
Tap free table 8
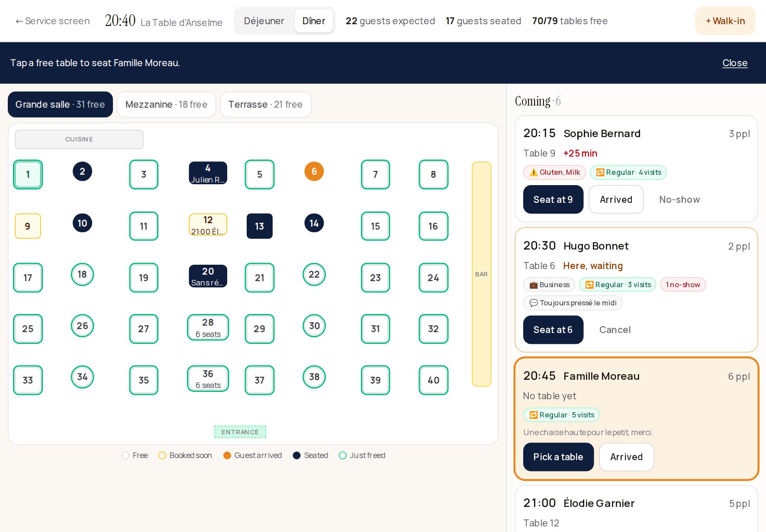click(x=433, y=174)
